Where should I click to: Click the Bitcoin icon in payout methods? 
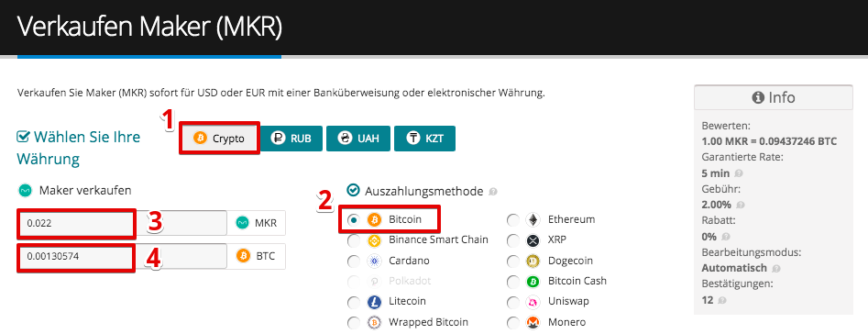(374, 219)
